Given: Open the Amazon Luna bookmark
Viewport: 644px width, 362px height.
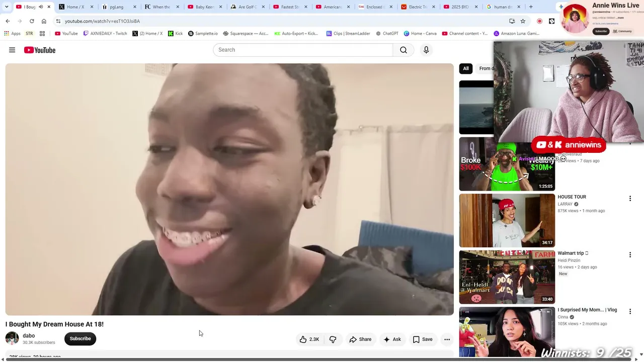Looking at the screenshot, I should [517, 34].
